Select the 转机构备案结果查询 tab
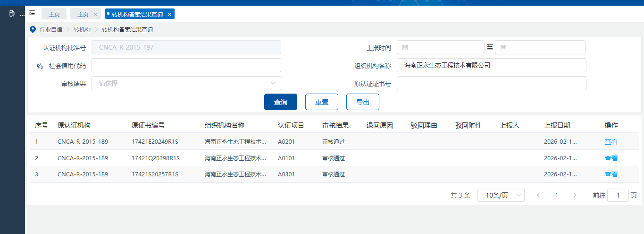This screenshot has height=234, width=644. coord(138,14)
